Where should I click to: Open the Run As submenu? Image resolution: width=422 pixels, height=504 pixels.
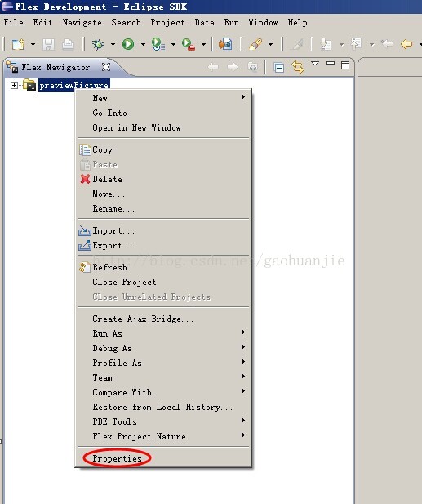click(163, 333)
